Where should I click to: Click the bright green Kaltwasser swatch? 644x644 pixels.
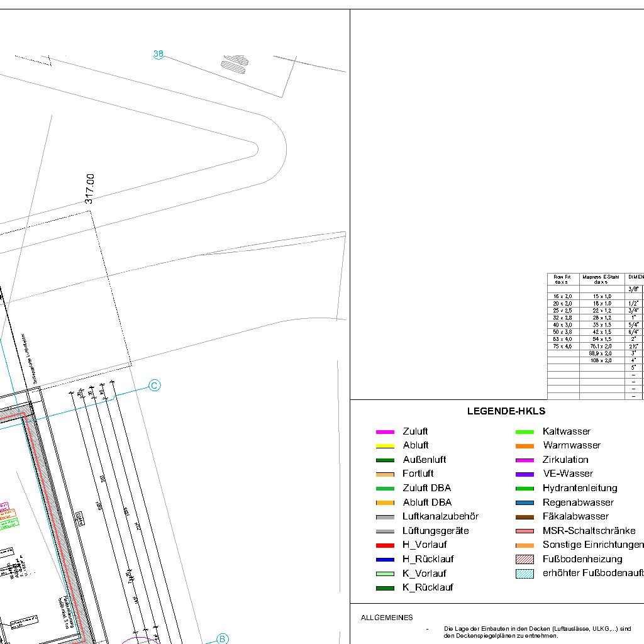[x=525, y=431]
